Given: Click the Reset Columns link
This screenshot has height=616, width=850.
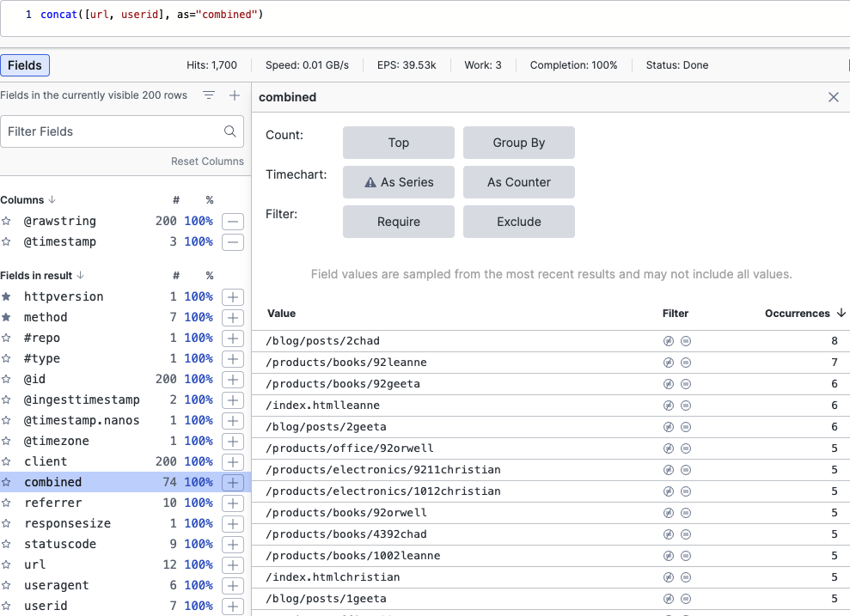Looking at the screenshot, I should [207, 162].
